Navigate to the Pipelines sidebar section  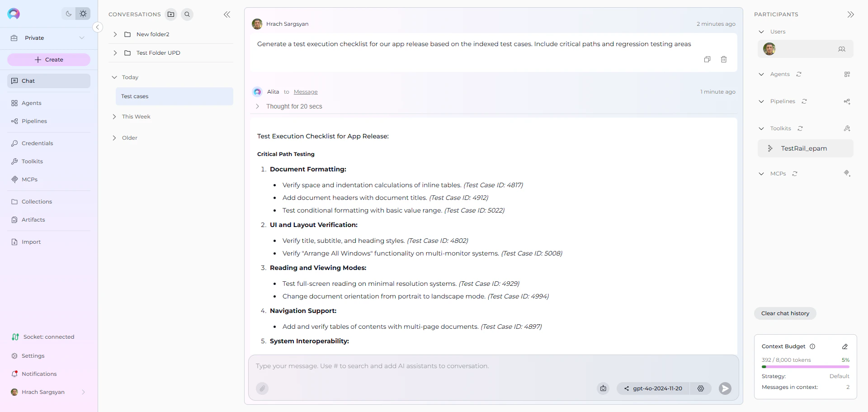tap(34, 121)
